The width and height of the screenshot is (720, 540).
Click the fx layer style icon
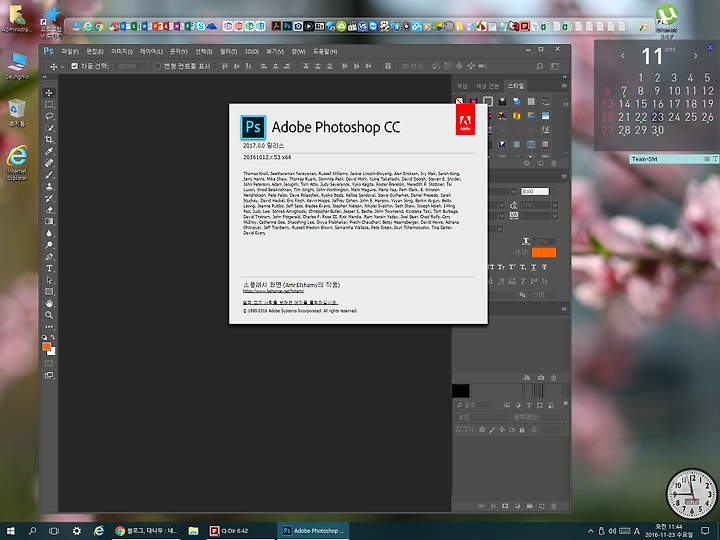(493, 506)
